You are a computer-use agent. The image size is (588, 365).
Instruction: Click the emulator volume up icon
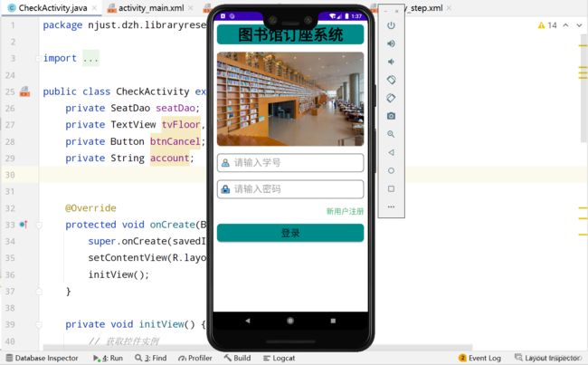point(391,43)
